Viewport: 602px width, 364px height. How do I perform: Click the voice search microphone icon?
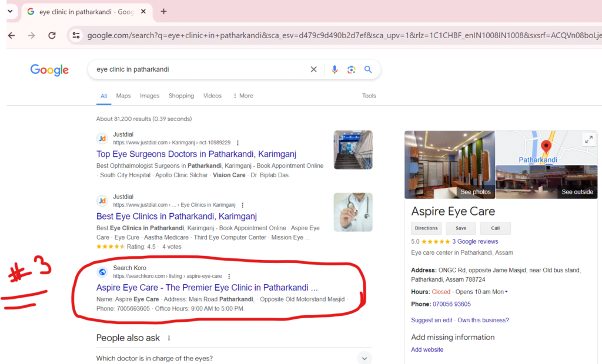point(335,69)
